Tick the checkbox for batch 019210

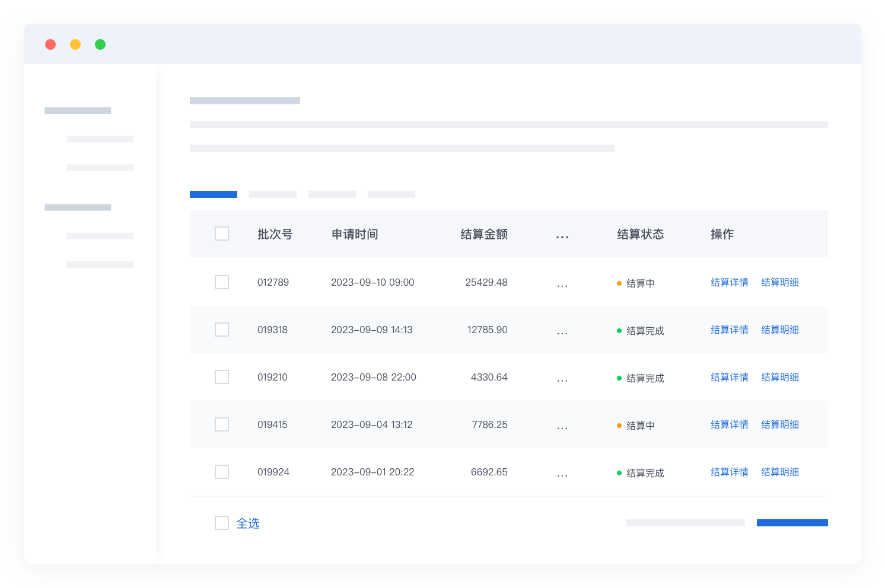pos(222,377)
